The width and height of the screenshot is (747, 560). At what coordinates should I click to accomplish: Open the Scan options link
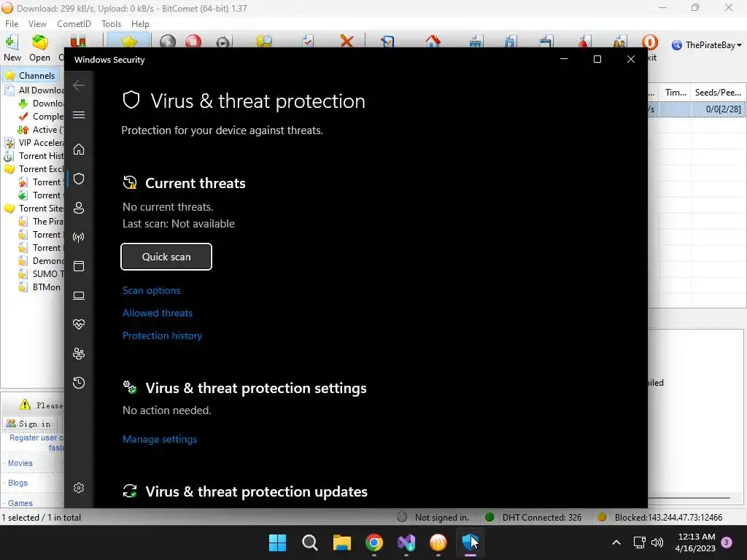point(151,290)
